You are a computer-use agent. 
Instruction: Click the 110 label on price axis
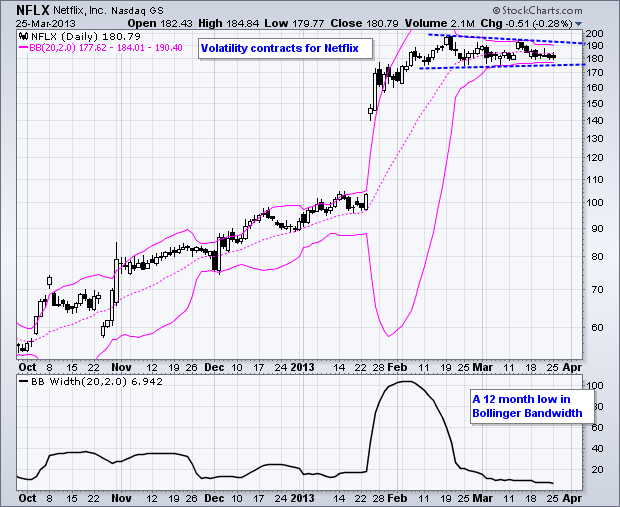594,180
